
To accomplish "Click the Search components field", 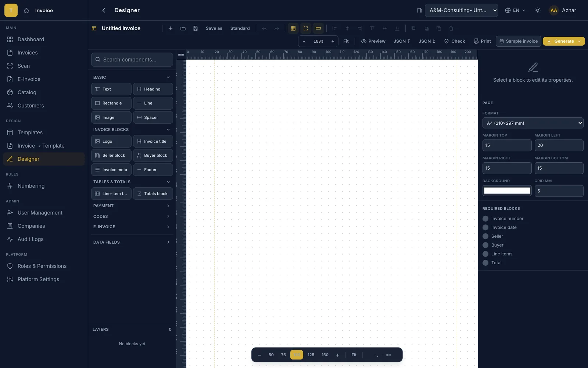I will point(132,60).
